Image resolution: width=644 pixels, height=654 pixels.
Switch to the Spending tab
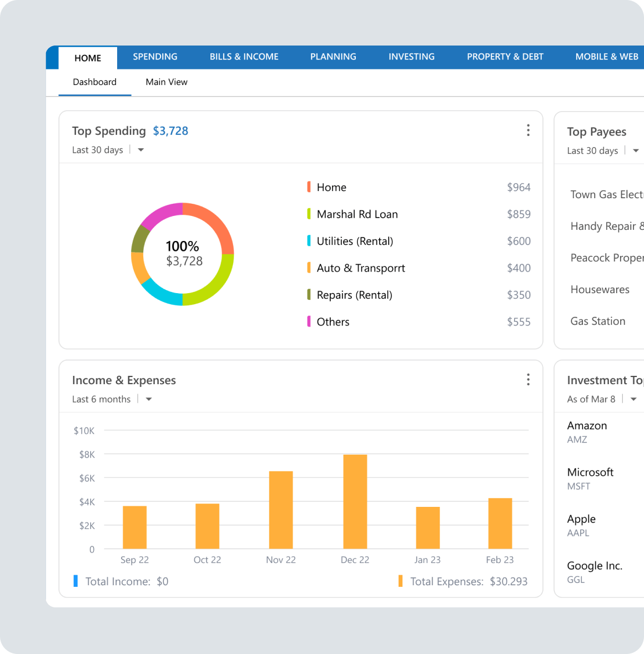[155, 57]
